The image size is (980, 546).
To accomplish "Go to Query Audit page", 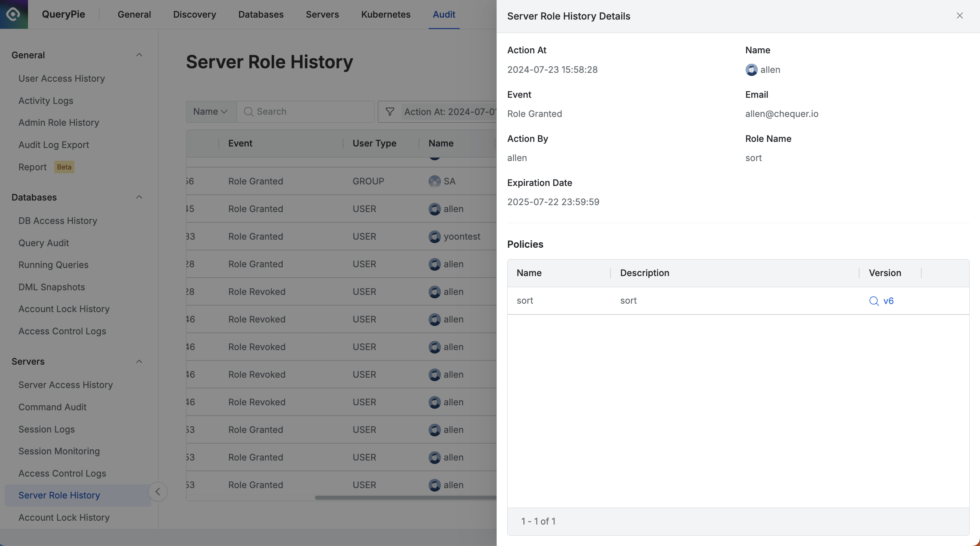I will pyautogui.click(x=44, y=243).
